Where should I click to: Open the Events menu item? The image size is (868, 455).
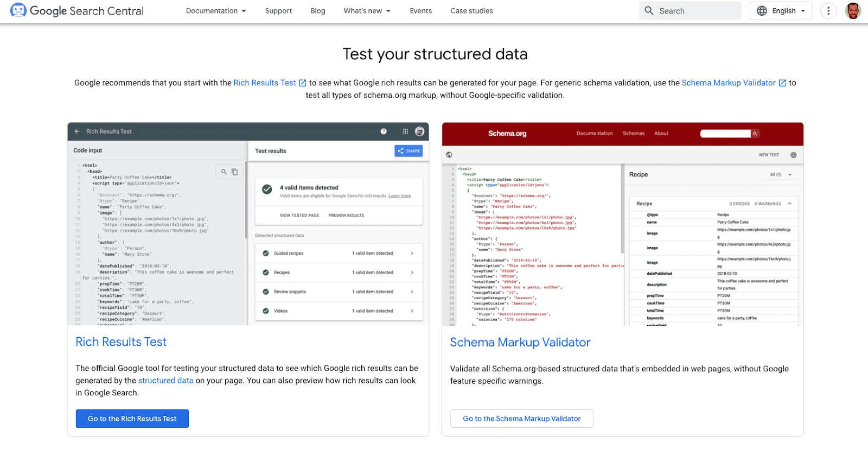tap(421, 11)
